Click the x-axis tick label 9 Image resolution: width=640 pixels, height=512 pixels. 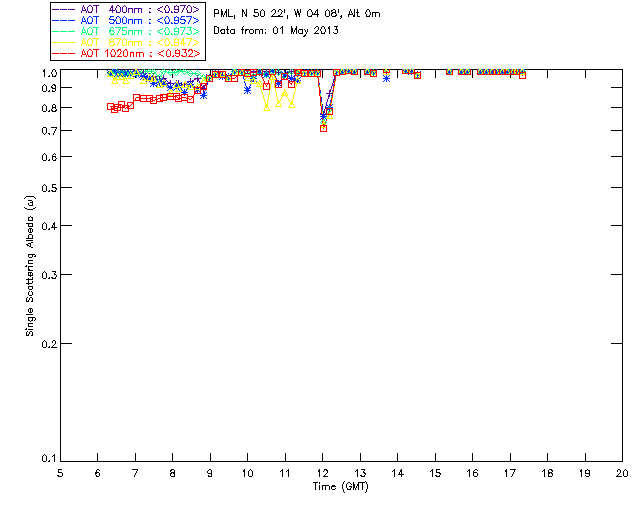click(x=210, y=473)
